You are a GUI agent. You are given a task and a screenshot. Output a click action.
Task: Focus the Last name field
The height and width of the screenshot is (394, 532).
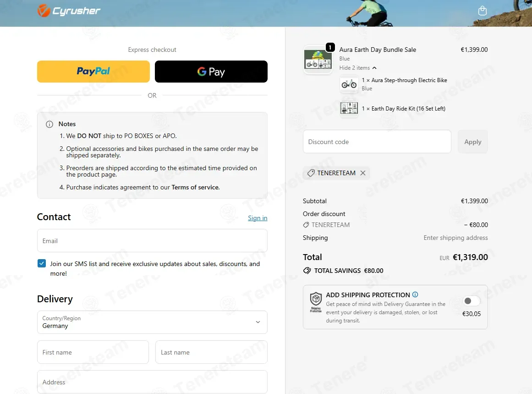(211, 352)
